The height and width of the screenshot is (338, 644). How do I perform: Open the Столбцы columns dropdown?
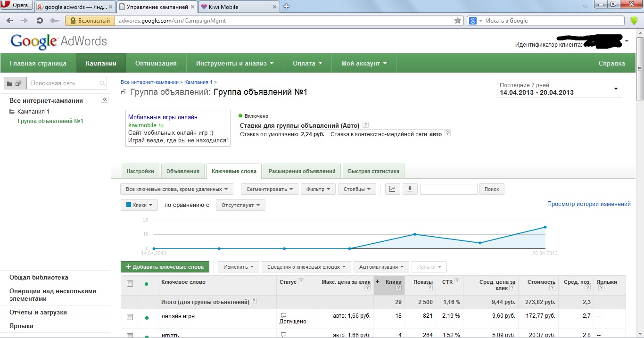tap(356, 189)
